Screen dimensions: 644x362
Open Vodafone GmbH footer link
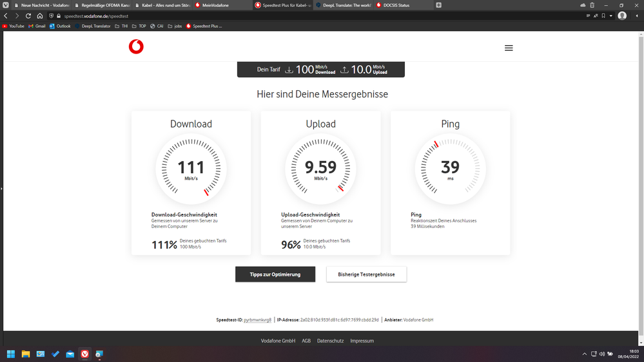pos(278,341)
